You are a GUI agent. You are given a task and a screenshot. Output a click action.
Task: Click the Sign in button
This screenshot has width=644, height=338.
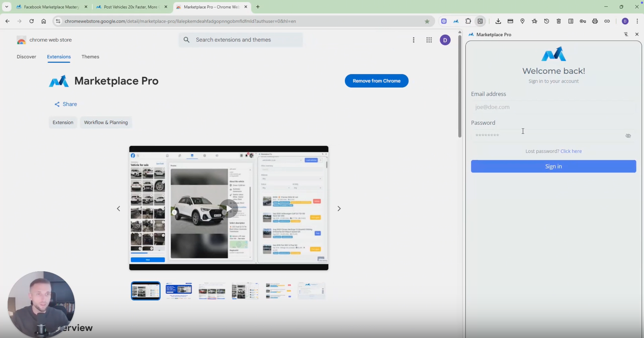point(553,166)
